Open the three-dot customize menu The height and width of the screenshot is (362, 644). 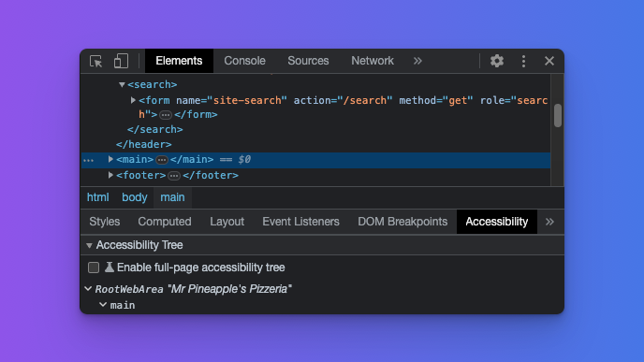point(523,61)
